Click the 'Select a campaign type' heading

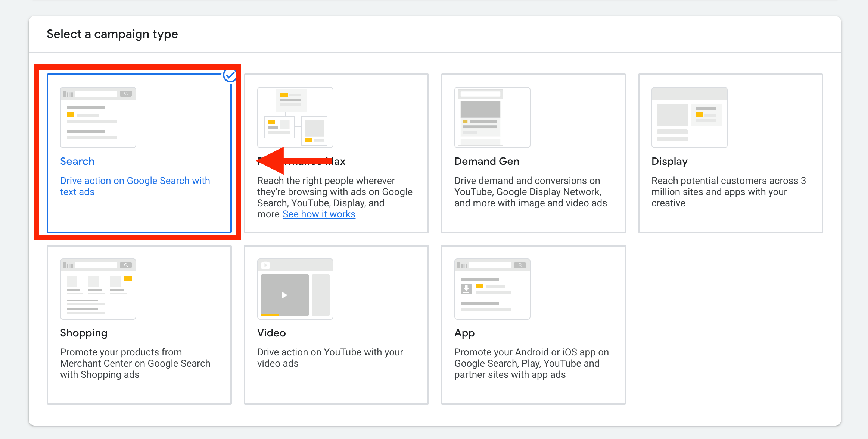point(112,34)
